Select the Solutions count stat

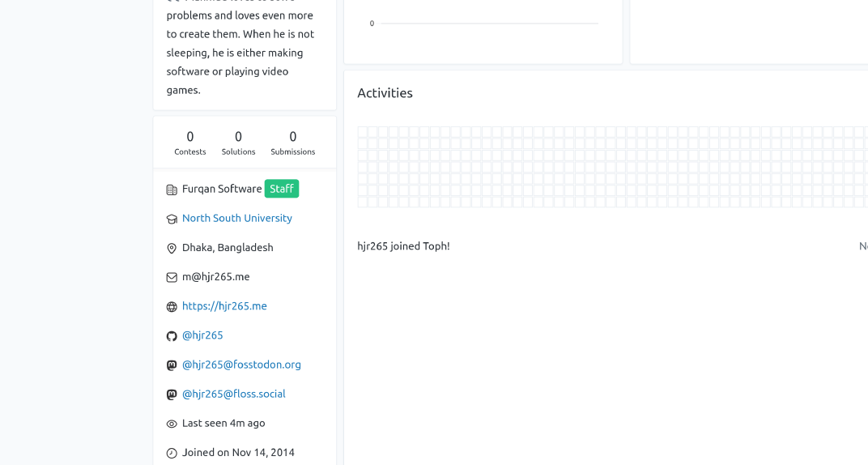pyautogui.click(x=238, y=143)
